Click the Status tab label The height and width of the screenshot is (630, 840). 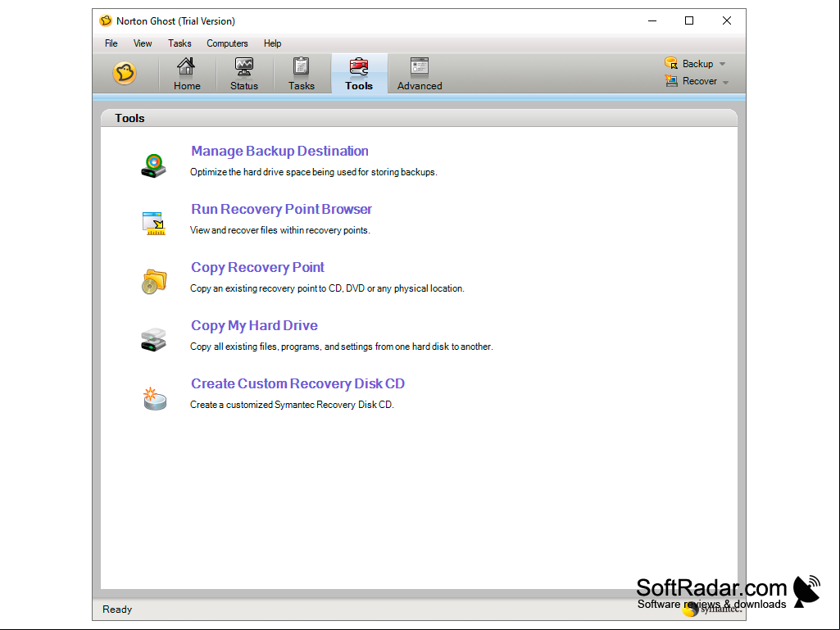pos(244,86)
